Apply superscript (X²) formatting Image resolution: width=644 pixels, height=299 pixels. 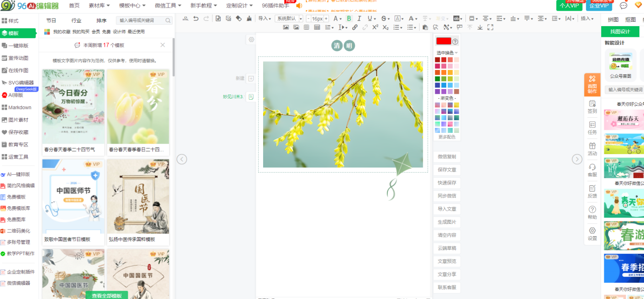tap(375, 27)
